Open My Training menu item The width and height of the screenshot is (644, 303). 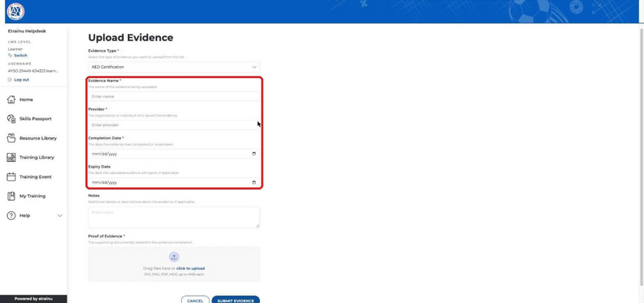click(x=32, y=196)
